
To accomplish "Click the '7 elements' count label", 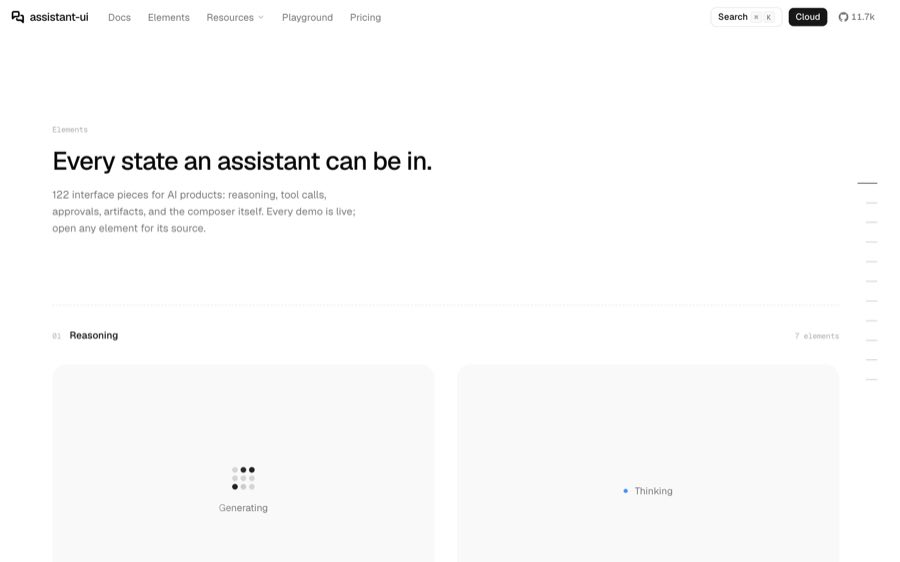I will (817, 336).
